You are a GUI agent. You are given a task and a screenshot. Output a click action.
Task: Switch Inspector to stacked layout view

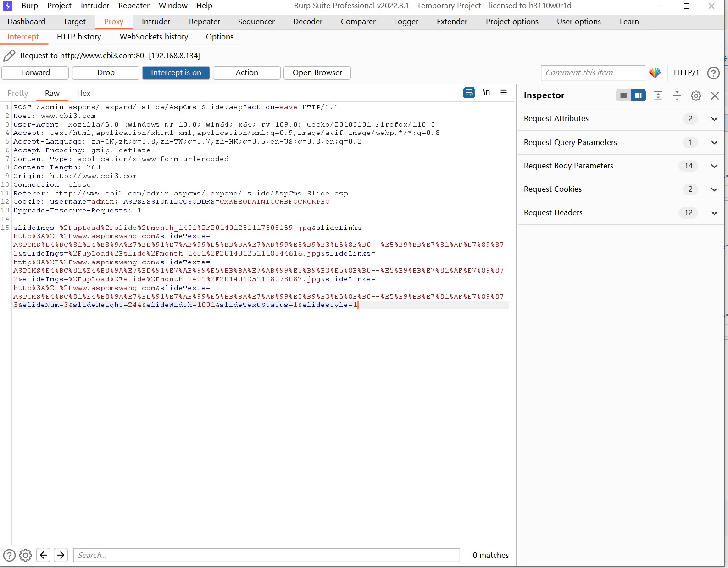tap(623, 95)
